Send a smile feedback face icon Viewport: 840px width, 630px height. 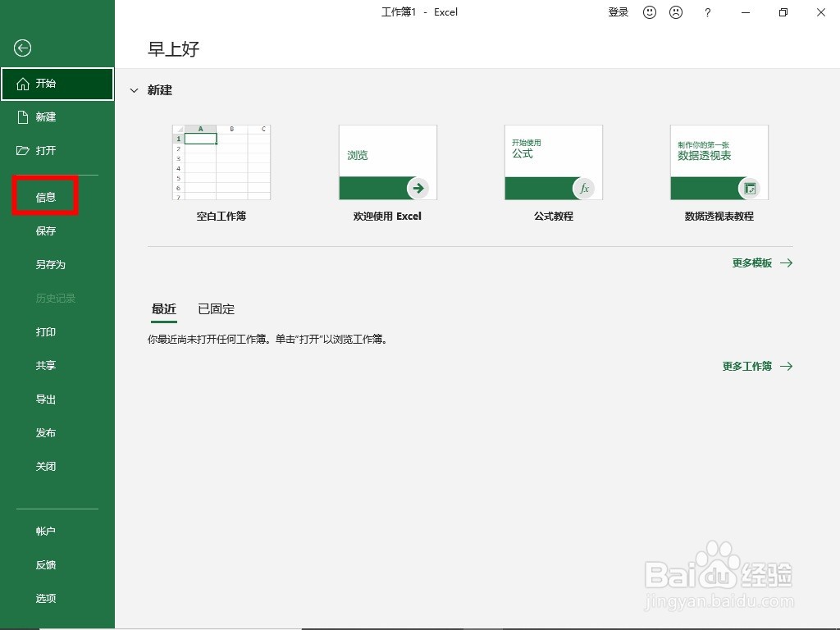650,12
